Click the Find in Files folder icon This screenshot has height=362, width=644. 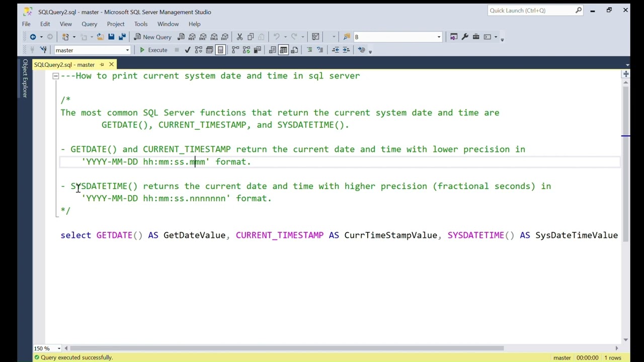click(x=347, y=37)
